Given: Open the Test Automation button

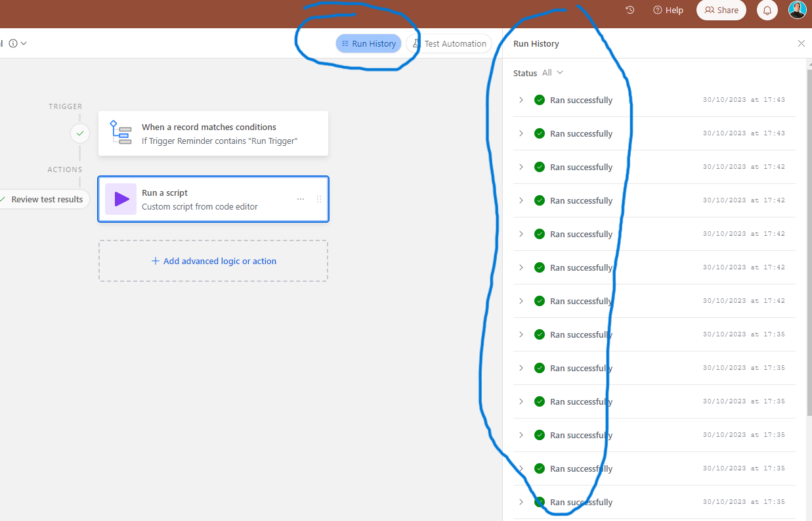Looking at the screenshot, I should coord(450,43).
